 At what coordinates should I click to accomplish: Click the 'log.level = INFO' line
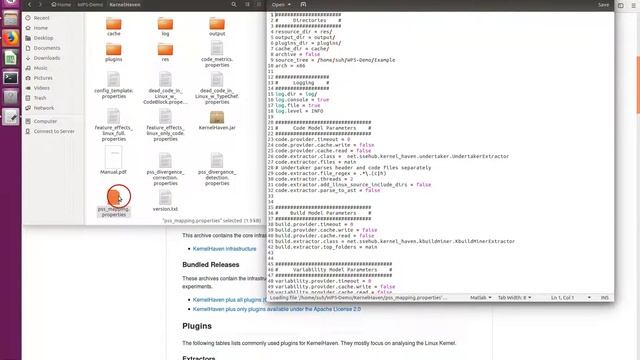point(299,111)
